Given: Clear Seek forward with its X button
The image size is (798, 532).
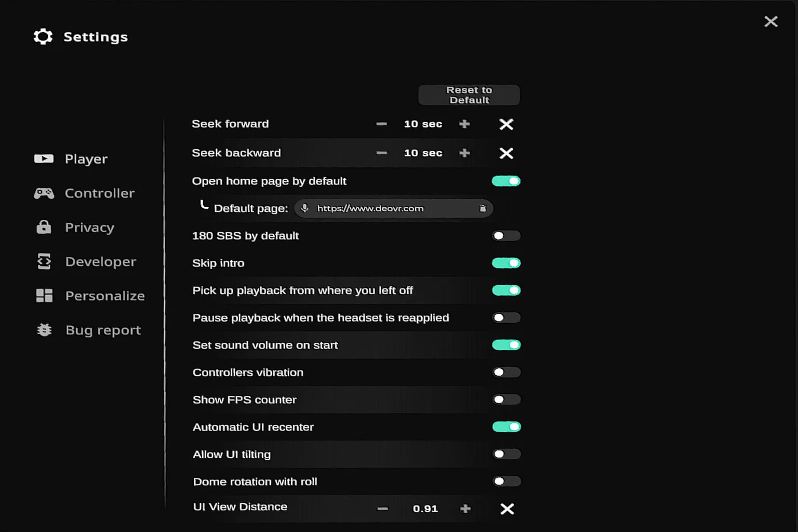Looking at the screenshot, I should tap(506, 124).
